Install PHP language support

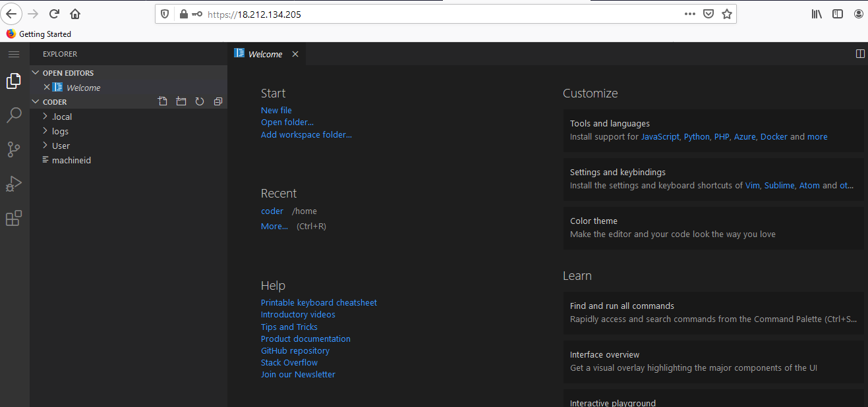(x=722, y=136)
